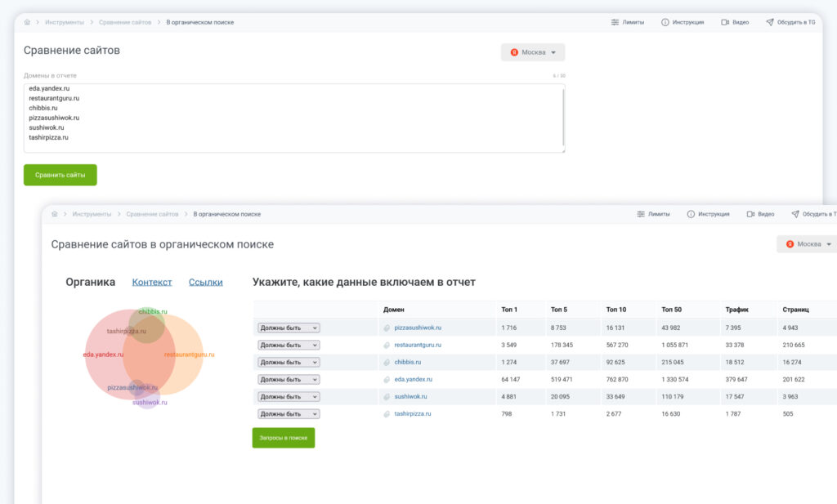Sort by Топ 1 column header
This screenshot has width=837, height=504.
(x=509, y=310)
